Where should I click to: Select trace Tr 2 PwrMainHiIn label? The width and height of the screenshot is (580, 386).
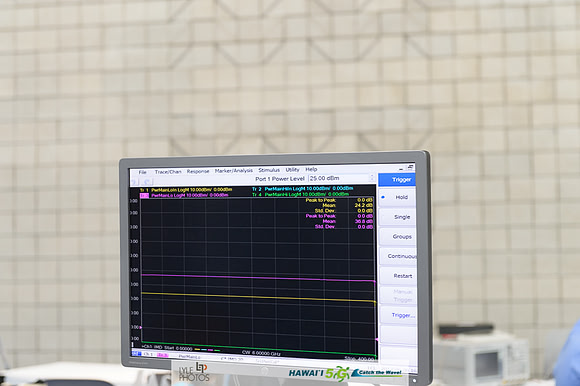coord(303,189)
